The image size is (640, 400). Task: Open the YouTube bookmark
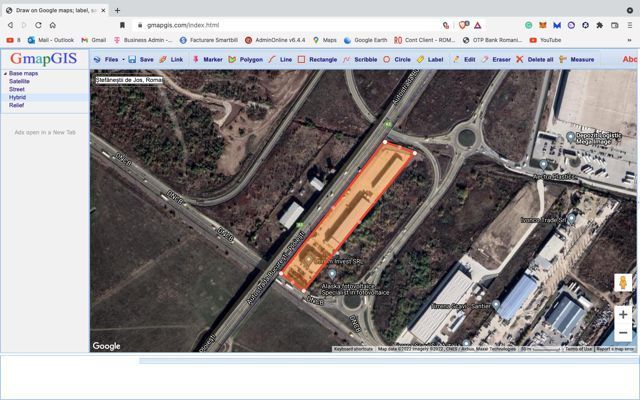[x=546, y=40]
